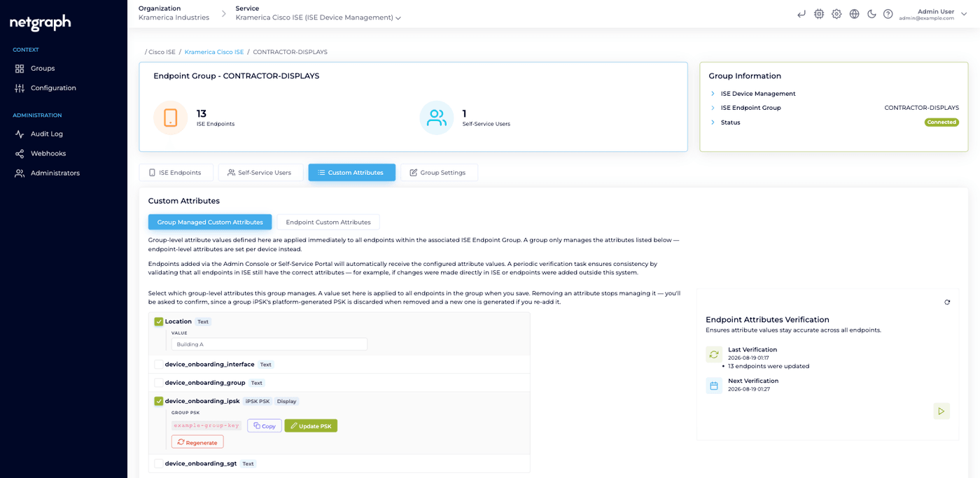Click the Cisco ISE breadcrumb
The height and width of the screenshot is (478, 980).
(162, 52)
